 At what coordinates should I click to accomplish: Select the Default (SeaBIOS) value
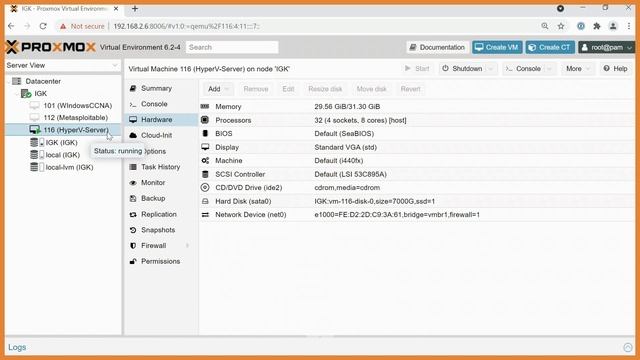(x=344, y=133)
